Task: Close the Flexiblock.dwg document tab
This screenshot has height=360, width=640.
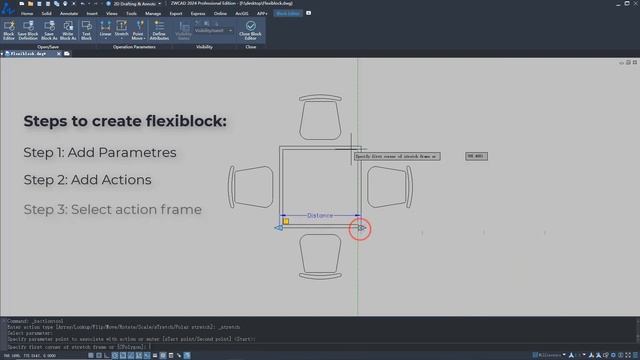Action: (59, 53)
